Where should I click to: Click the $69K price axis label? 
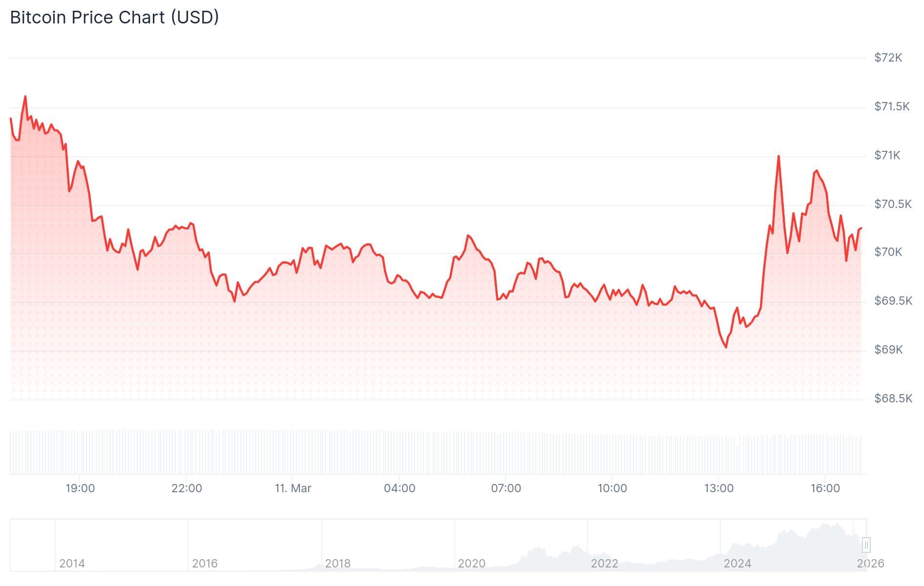point(888,350)
